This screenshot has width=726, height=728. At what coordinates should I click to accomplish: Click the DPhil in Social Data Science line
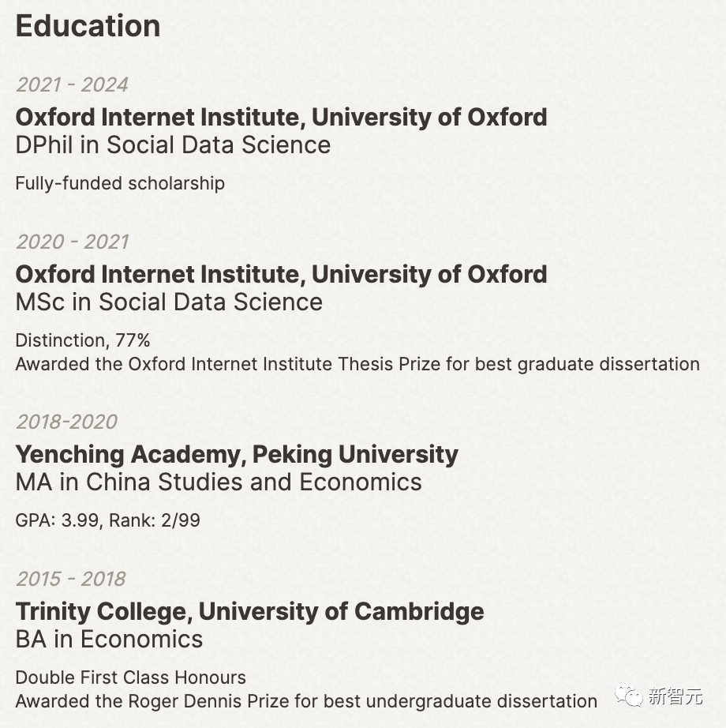173,145
